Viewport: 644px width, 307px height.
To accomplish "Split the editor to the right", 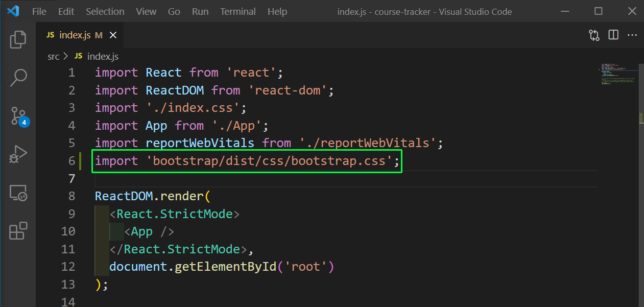I will click(x=613, y=35).
